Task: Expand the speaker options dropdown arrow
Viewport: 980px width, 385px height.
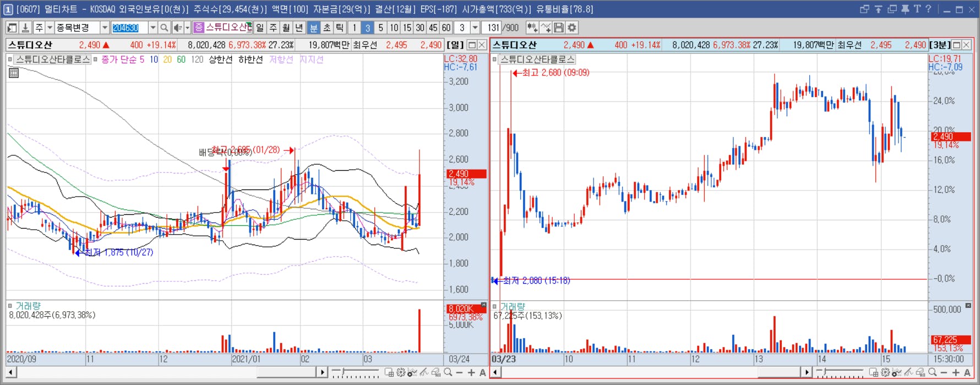Action: tap(187, 28)
